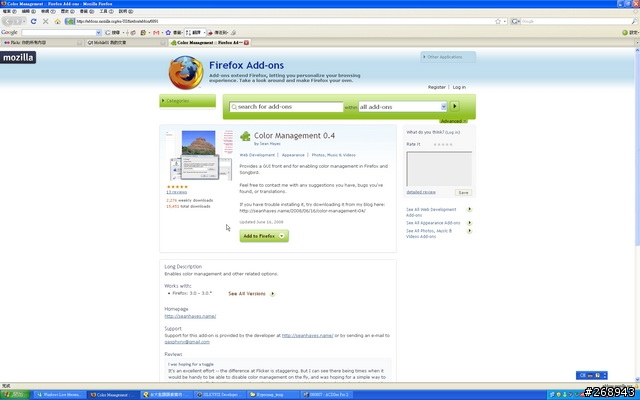
Task: Click the 'search for add-ons' input field
Action: click(286, 107)
